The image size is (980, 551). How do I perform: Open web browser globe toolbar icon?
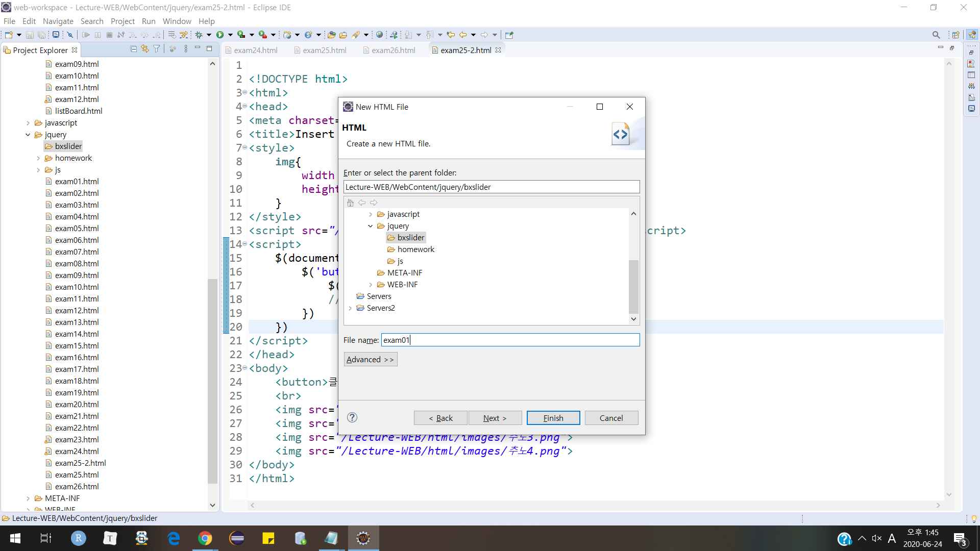coord(379,35)
